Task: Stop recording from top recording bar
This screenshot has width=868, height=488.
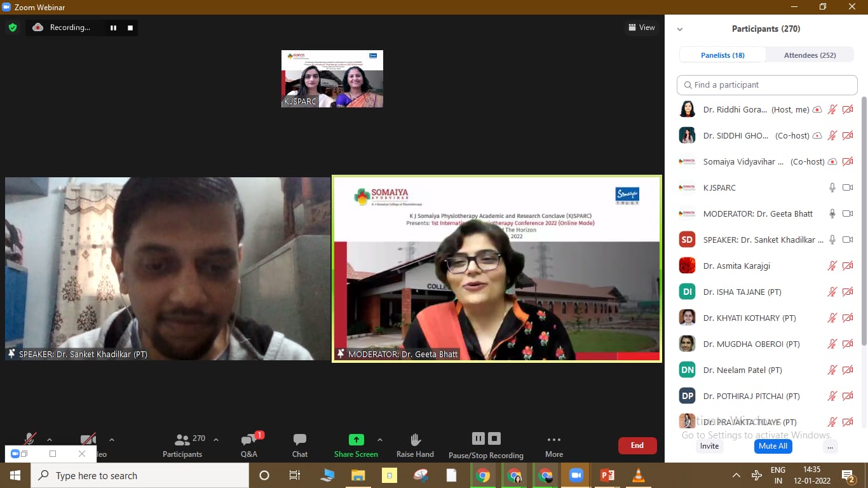Action: [130, 28]
